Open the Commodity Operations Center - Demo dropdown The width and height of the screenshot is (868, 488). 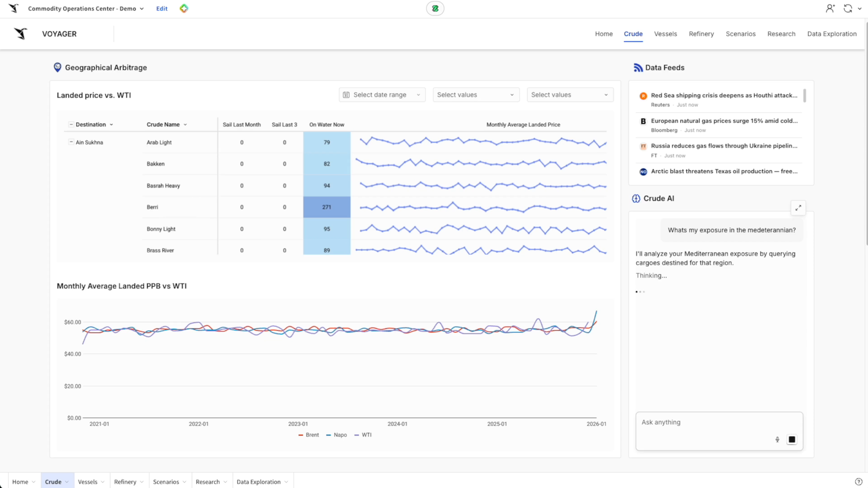(x=142, y=9)
